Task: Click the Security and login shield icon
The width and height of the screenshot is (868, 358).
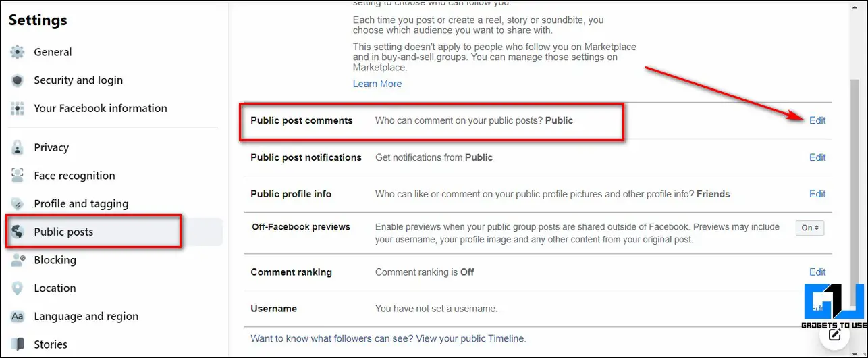Action: pos(18,80)
